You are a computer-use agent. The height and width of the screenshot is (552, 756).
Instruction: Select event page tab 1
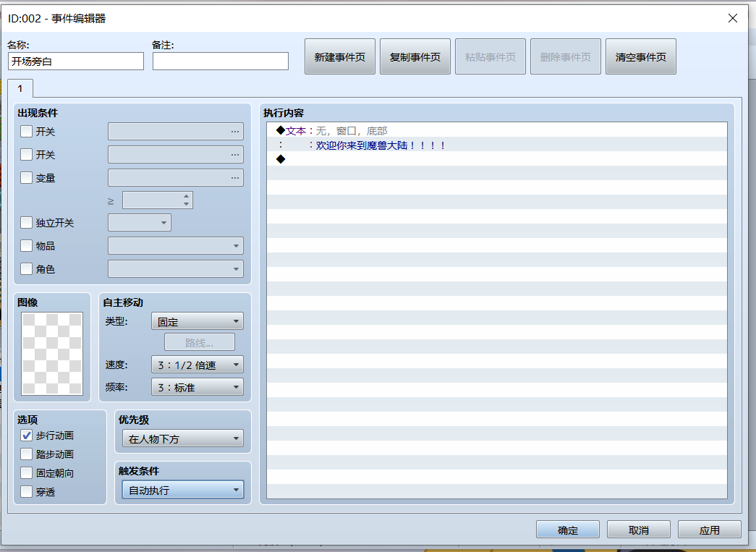[x=20, y=89]
